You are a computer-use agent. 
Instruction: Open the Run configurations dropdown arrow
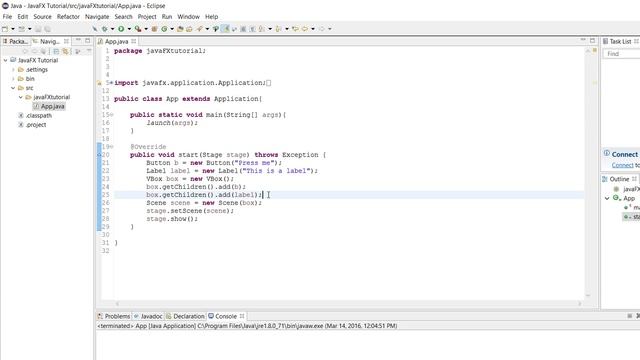click(x=129, y=29)
